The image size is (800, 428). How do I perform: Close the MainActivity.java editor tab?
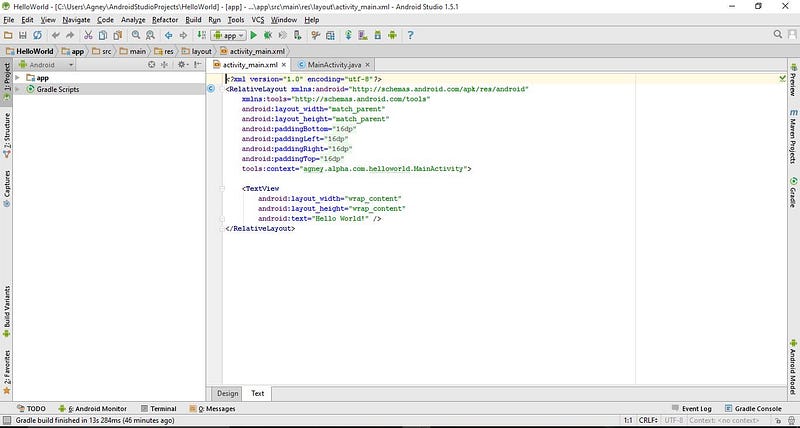pos(367,65)
